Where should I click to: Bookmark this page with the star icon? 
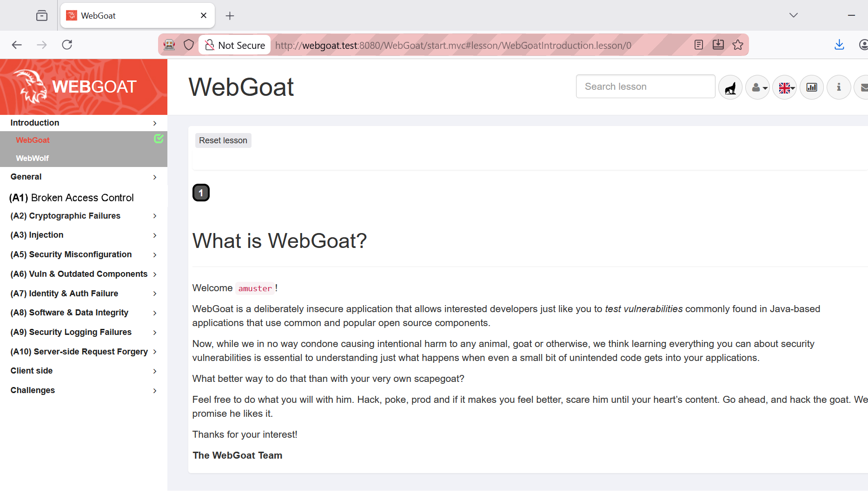point(738,45)
